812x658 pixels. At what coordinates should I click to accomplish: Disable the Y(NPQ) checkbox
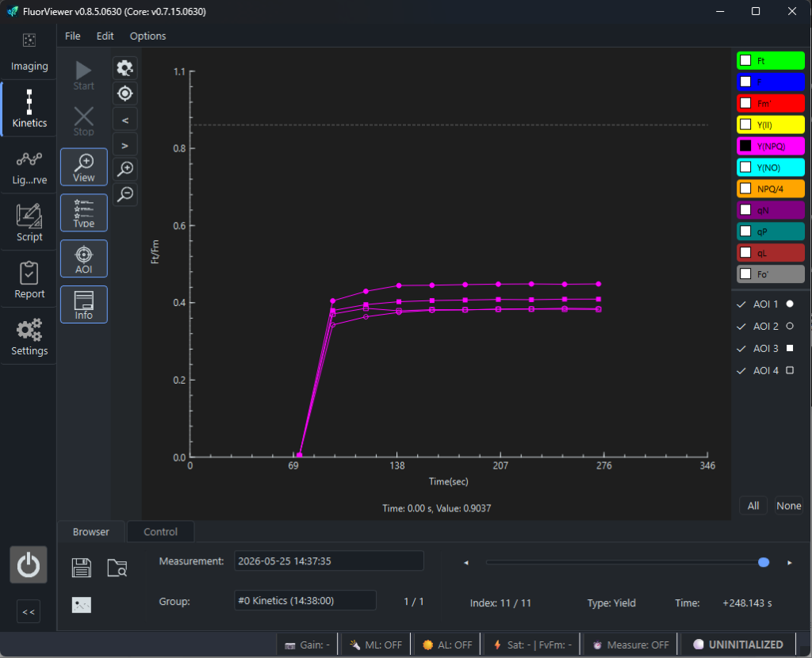coord(745,146)
